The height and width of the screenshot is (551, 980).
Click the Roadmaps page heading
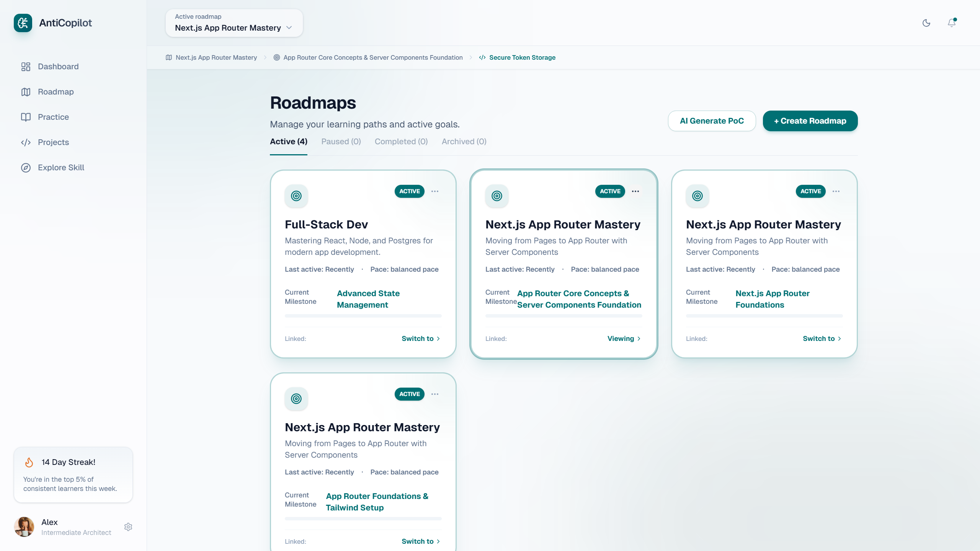coord(313,103)
